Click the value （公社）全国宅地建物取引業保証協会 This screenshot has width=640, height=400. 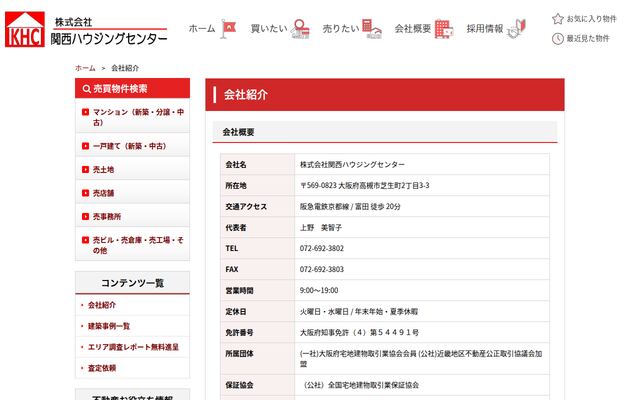(x=360, y=385)
